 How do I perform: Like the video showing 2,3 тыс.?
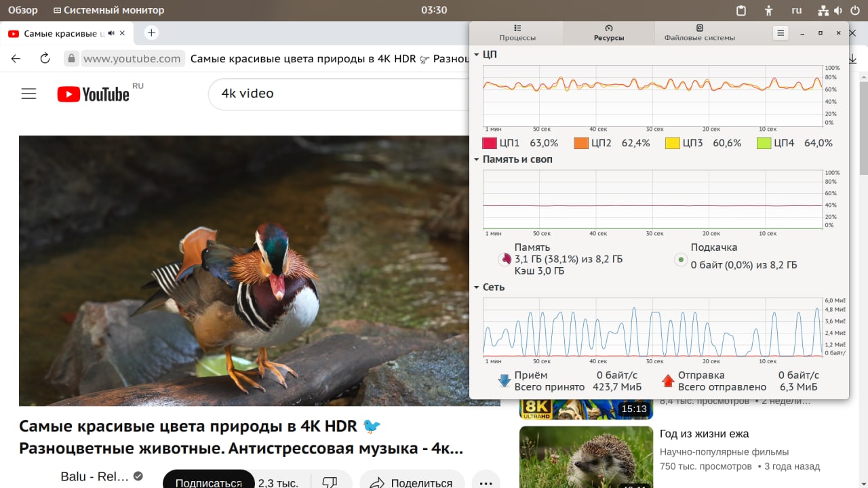tap(278, 483)
